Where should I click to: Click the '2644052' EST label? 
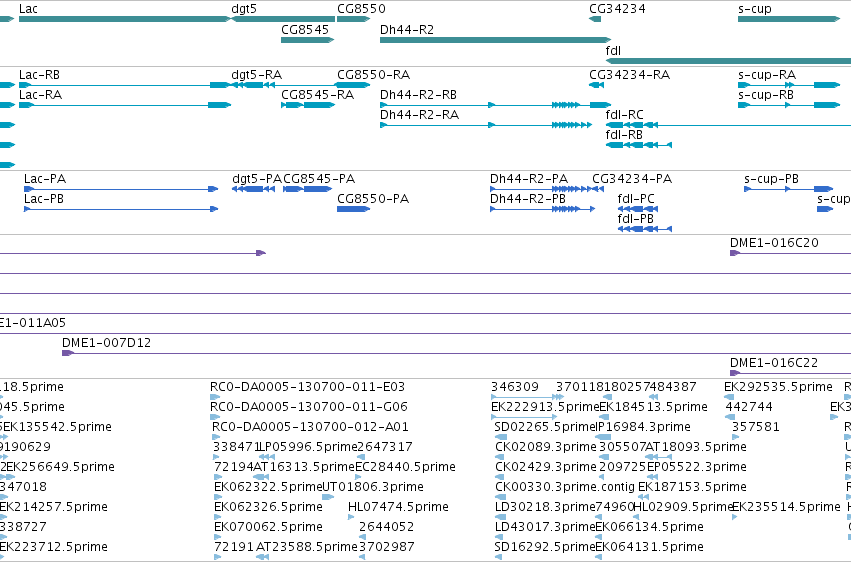click(386, 527)
